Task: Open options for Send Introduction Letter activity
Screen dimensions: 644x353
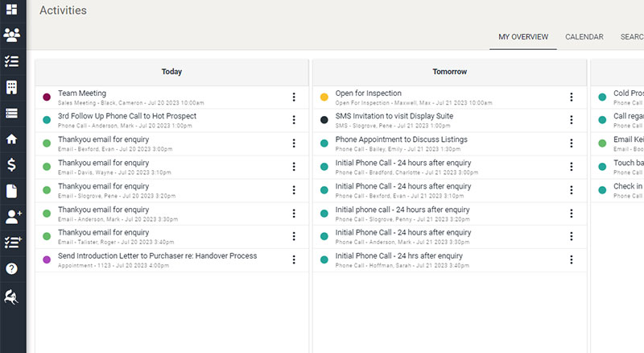Action: pos(294,260)
